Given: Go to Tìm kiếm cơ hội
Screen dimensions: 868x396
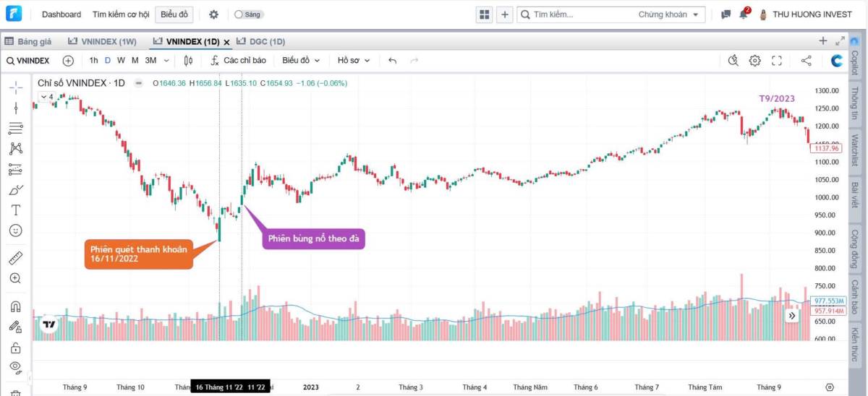Looking at the screenshot, I should point(121,14).
